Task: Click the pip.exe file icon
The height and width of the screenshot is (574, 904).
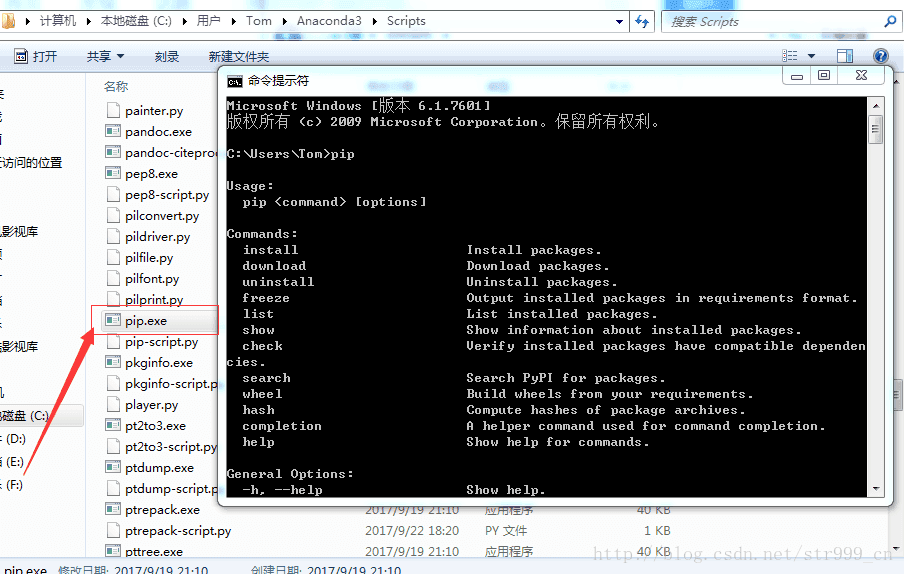Action: click(x=112, y=321)
